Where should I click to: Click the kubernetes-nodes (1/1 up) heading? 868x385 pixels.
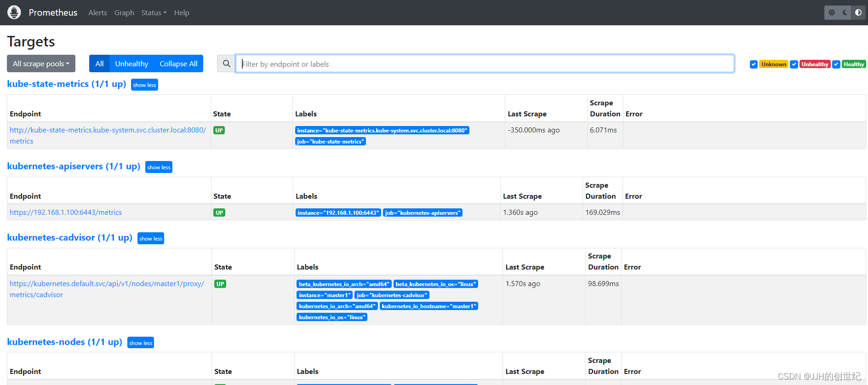[x=65, y=342]
